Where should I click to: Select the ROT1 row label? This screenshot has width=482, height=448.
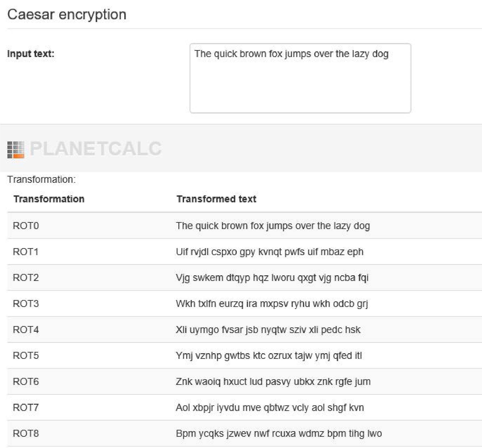click(x=26, y=251)
